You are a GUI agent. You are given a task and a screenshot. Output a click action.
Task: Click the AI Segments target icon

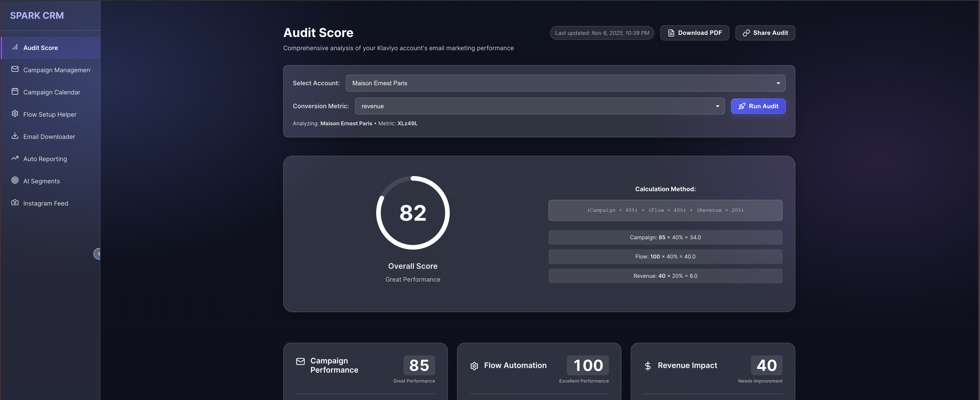(15, 181)
